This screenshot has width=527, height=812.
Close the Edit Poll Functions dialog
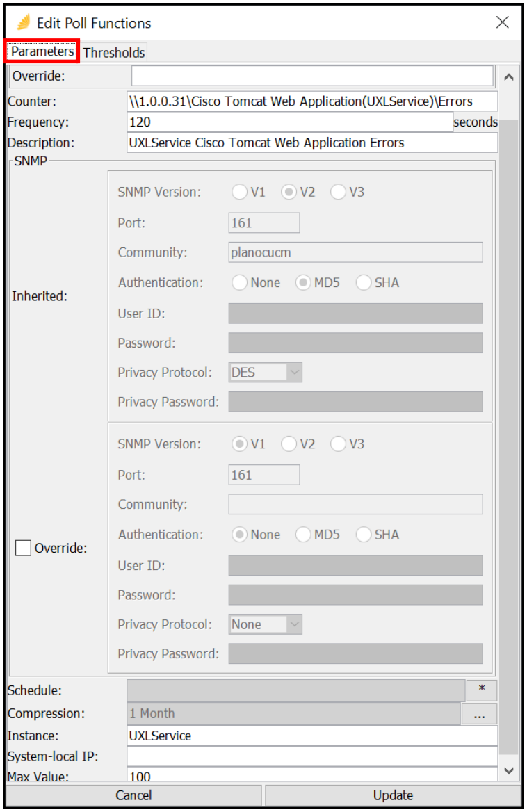coord(502,22)
